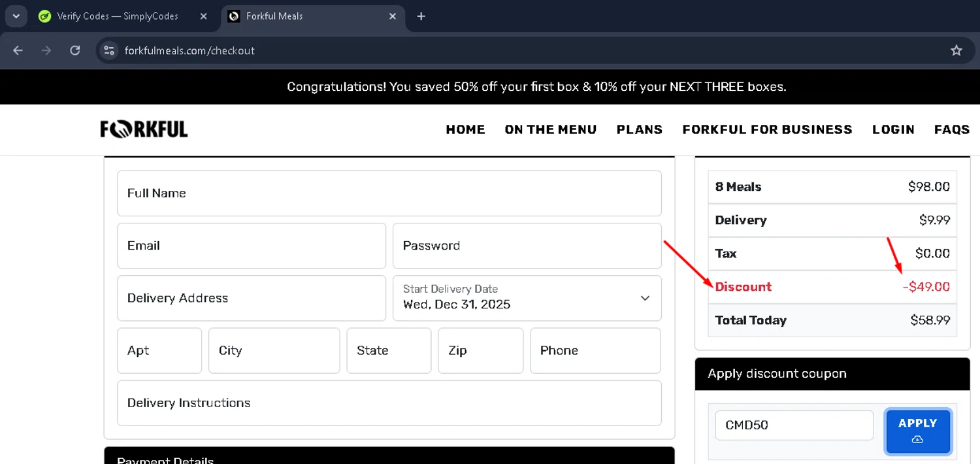
Task: Click the Total Today amount $58.99
Action: [x=930, y=320]
